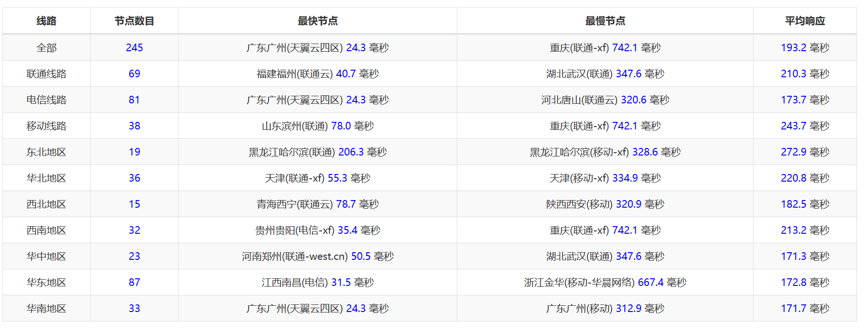Click 黑龙江哈尔滨(联通) 206.3 毫秒 cell
Screen dimensions: 868x330
[x=318, y=152]
